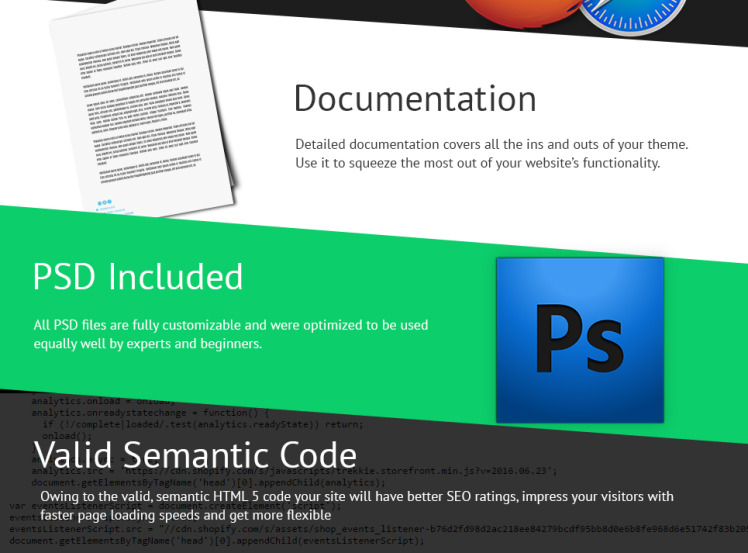Click code line 'analytics.onreadystatechange = function()'

pos(151,413)
